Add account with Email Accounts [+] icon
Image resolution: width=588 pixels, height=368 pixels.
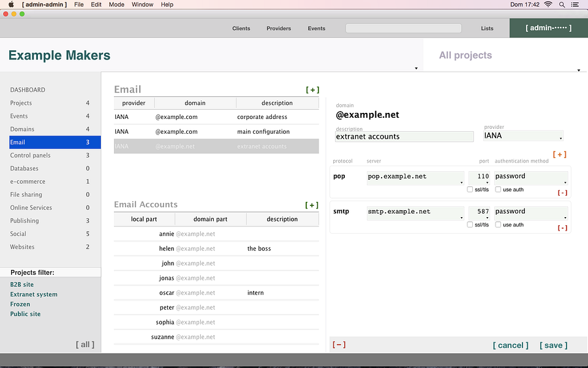coord(312,205)
